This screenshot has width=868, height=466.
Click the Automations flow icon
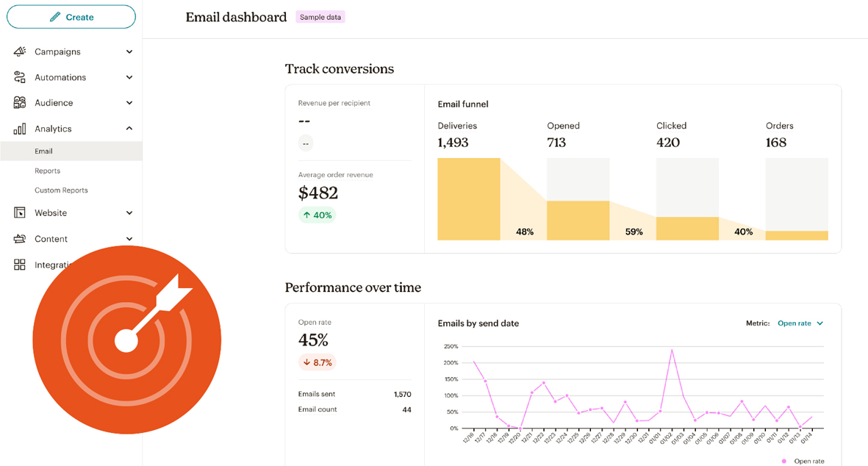(19, 77)
